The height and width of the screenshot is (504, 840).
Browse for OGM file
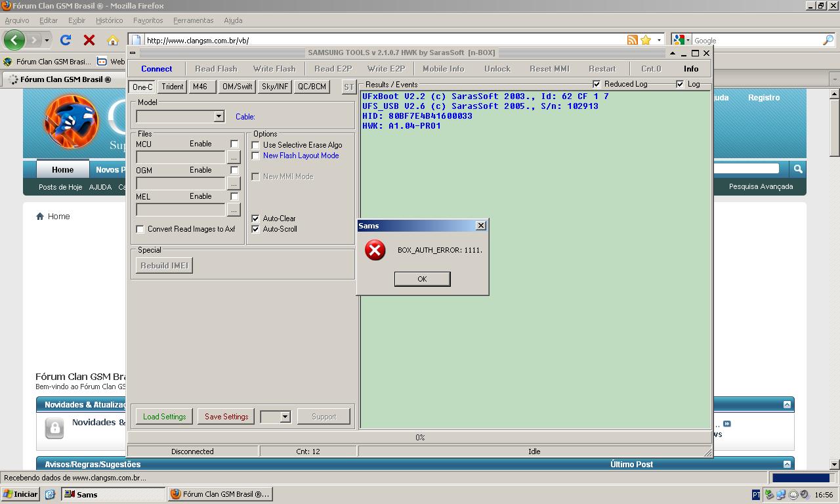[x=233, y=184]
